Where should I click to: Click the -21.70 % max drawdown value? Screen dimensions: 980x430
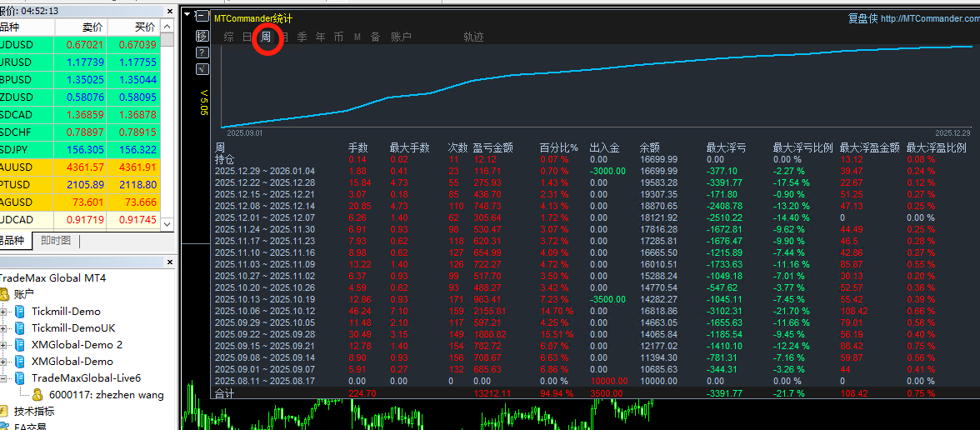tap(793, 312)
